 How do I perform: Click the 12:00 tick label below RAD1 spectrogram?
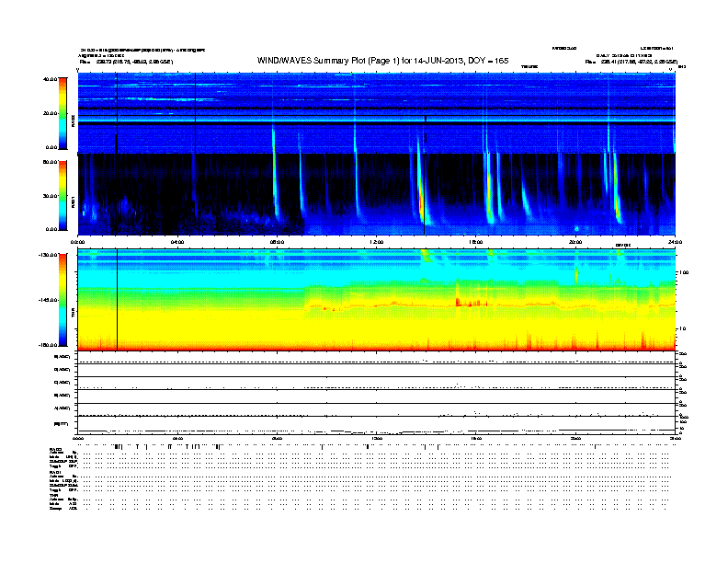click(377, 242)
